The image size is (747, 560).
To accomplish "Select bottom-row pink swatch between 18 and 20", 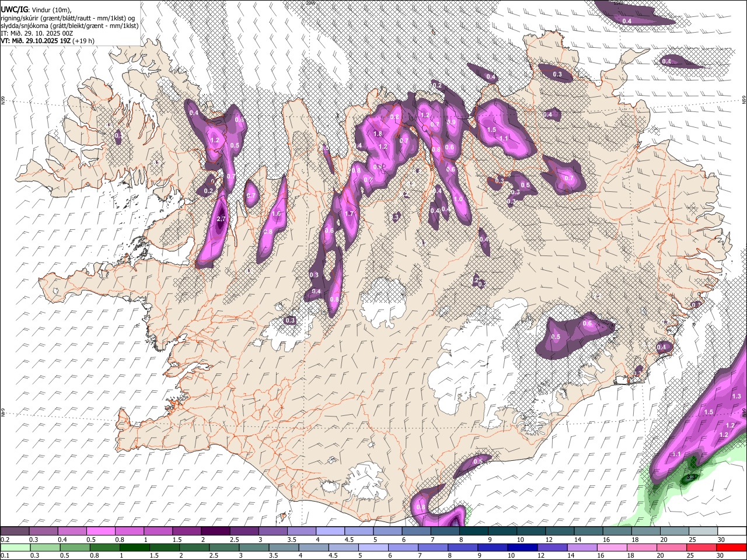I will 641,547.
